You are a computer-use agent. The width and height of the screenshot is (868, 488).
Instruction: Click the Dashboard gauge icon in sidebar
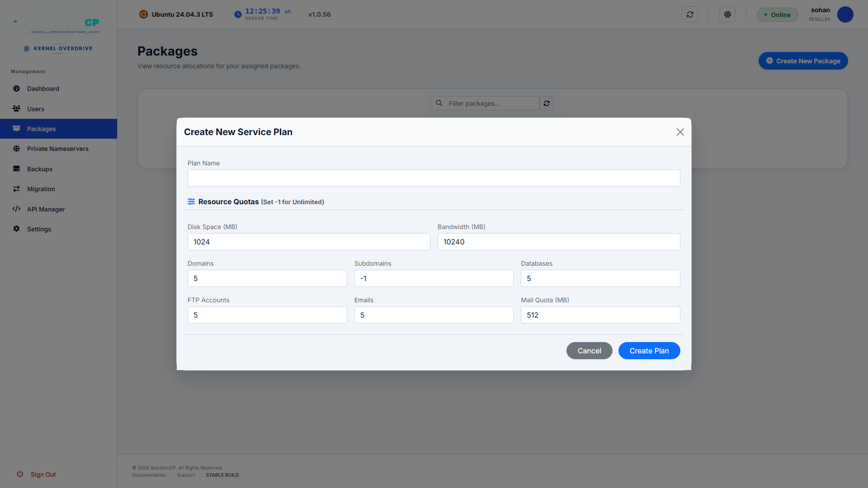pos(16,89)
